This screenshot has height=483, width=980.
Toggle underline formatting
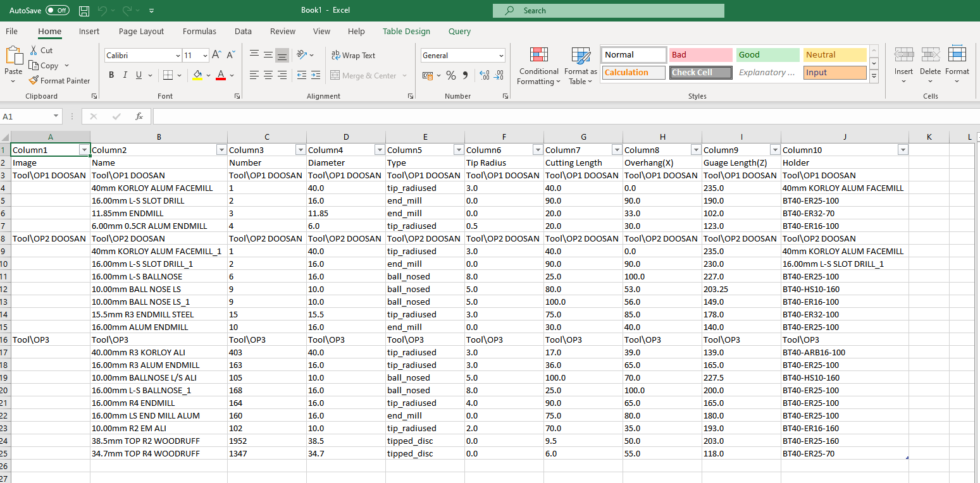tap(138, 75)
